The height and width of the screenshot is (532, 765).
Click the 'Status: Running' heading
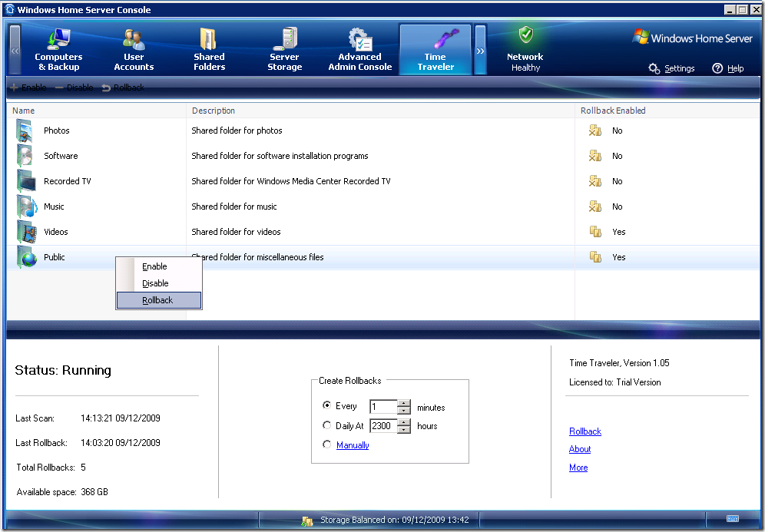tap(63, 371)
